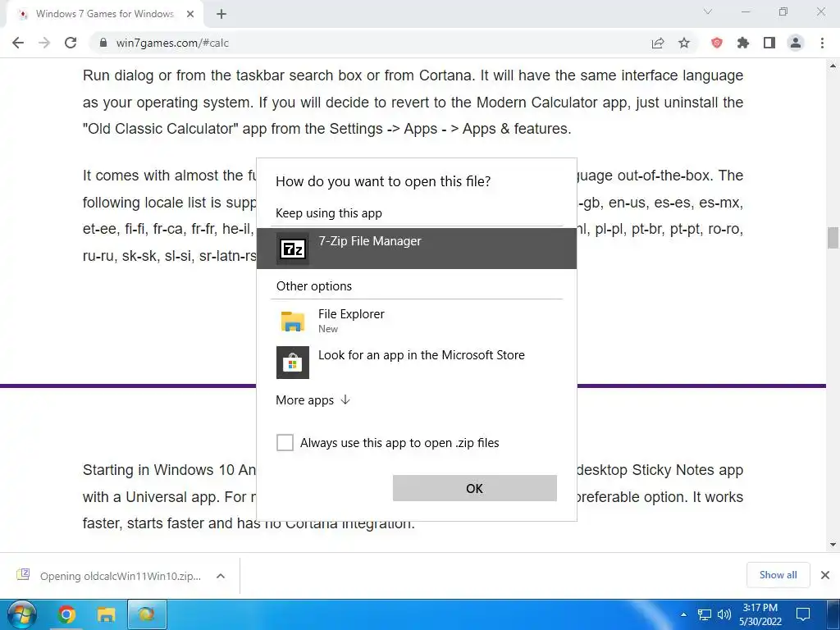Expand More apps list

313,400
